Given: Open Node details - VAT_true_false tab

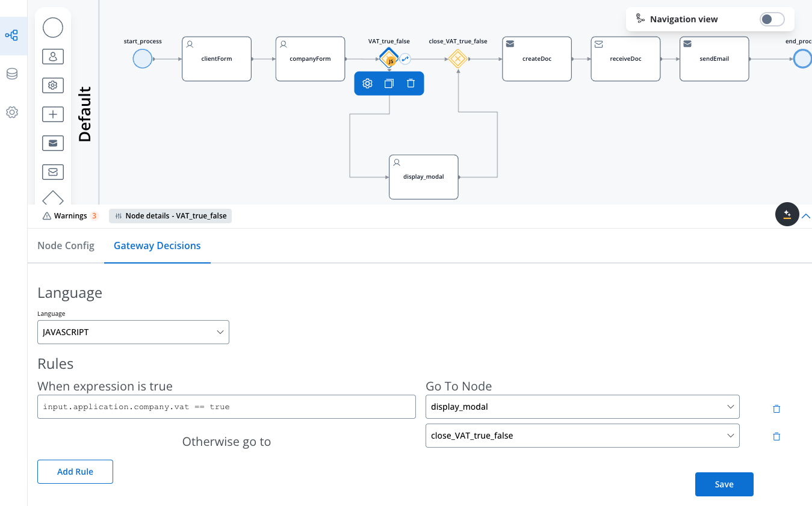Looking at the screenshot, I should click(x=170, y=216).
